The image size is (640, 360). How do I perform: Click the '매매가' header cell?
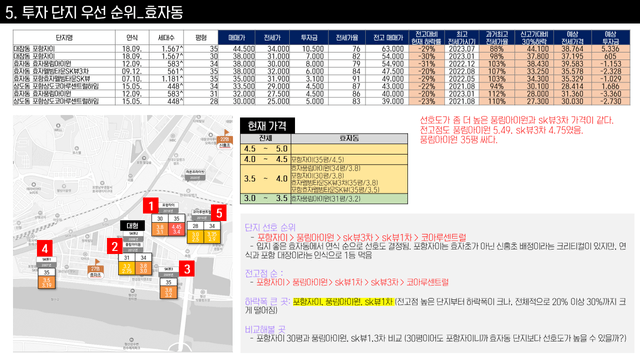tap(237, 38)
